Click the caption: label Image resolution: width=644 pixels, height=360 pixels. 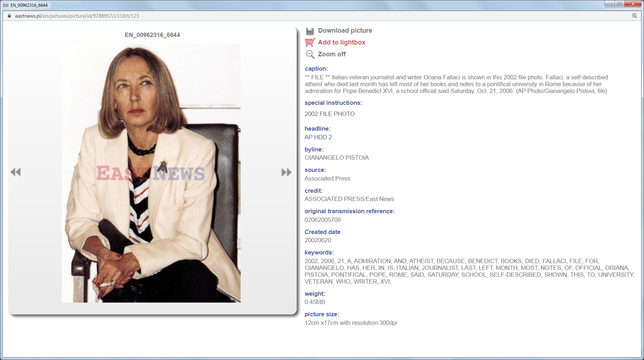[x=316, y=69]
